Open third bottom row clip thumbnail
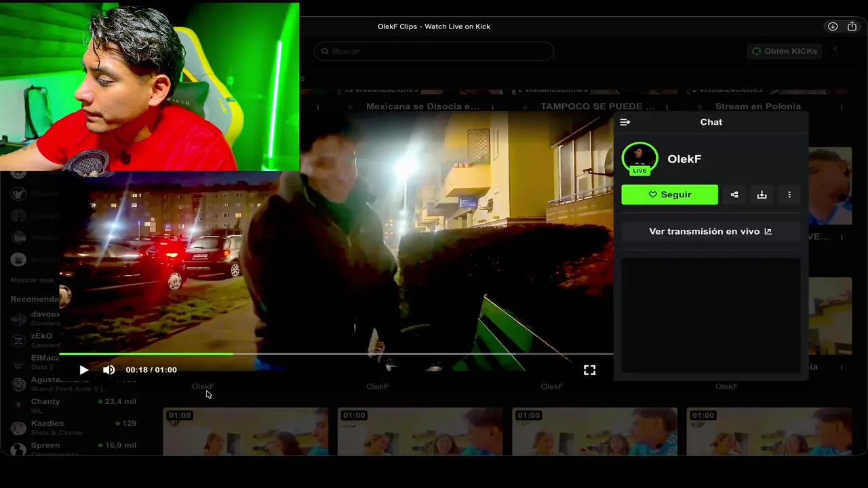Image resolution: width=868 pixels, height=488 pixels. coord(595,431)
